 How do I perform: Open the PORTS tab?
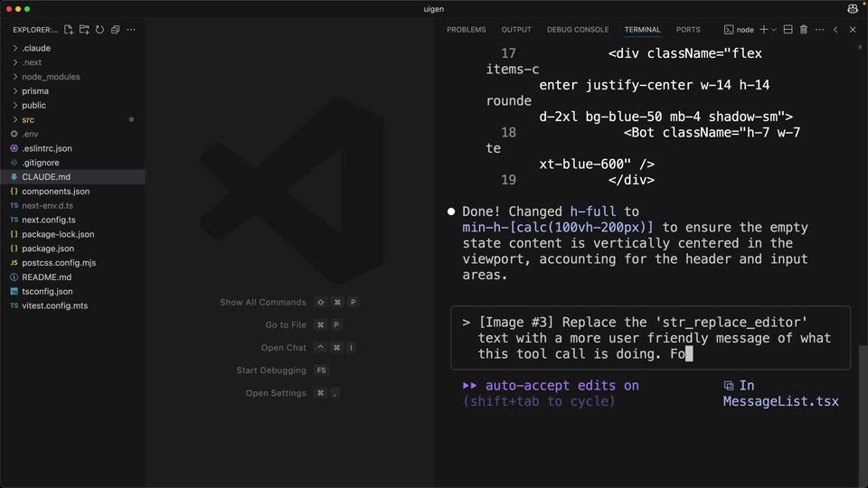click(x=687, y=30)
